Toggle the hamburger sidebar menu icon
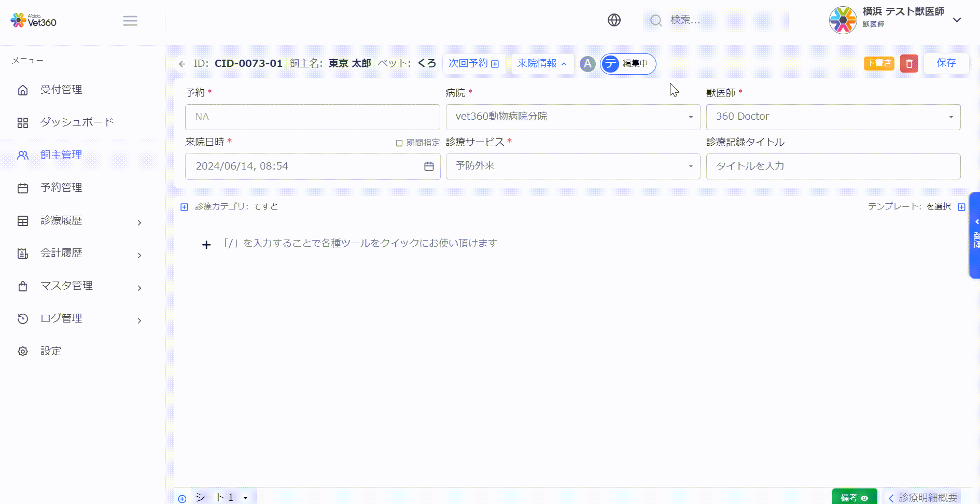This screenshot has height=504, width=980. tap(130, 21)
